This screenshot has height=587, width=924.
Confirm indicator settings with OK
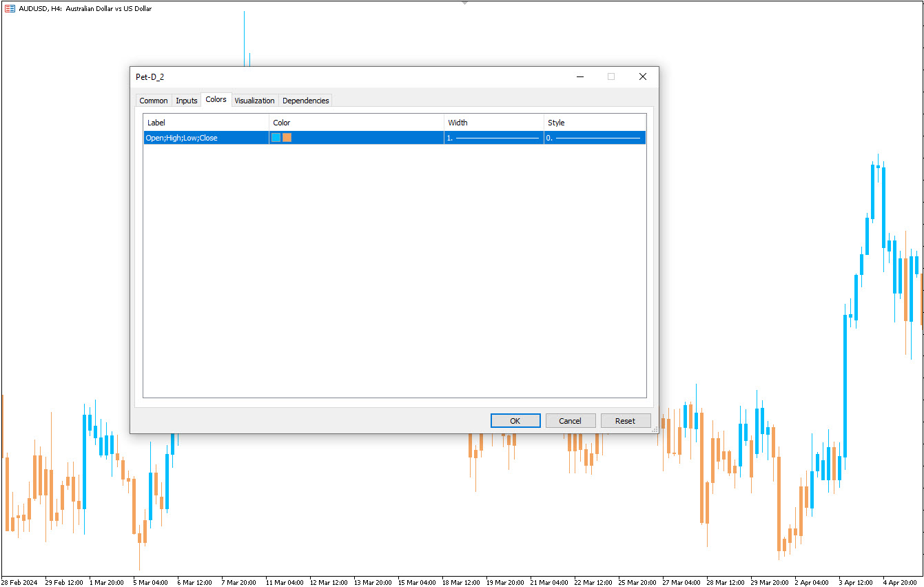click(x=515, y=420)
